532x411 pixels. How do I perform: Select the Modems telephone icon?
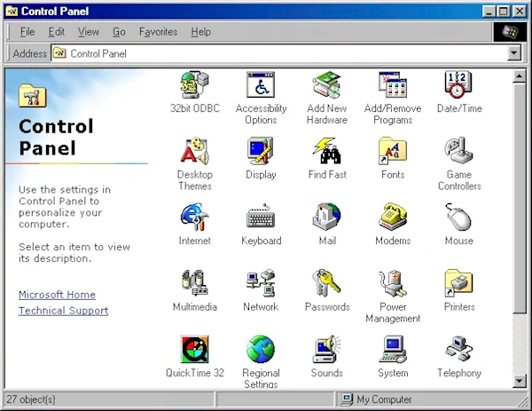tap(393, 217)
